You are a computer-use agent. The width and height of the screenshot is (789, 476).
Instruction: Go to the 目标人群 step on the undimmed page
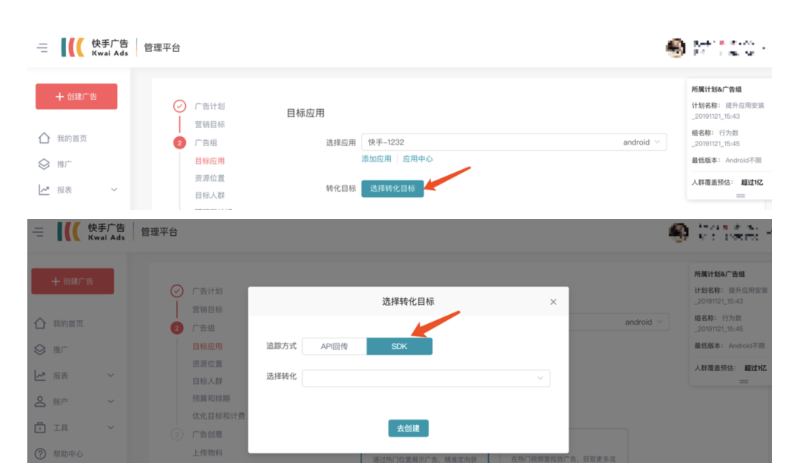click(210, 195)
